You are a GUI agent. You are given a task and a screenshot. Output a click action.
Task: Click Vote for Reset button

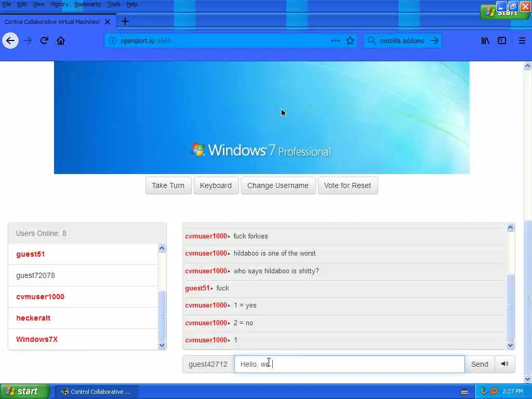pyautogui.click(x=348, y=185)
